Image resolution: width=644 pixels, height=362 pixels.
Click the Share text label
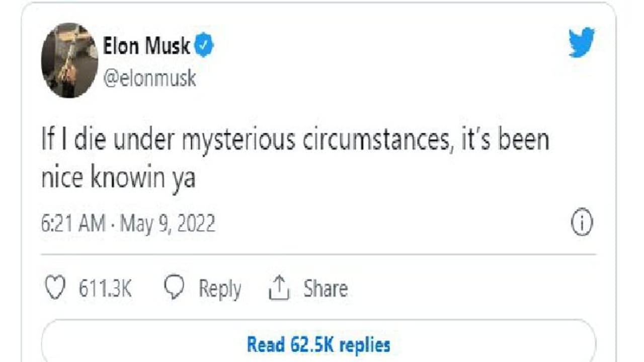tap(325, 289)
